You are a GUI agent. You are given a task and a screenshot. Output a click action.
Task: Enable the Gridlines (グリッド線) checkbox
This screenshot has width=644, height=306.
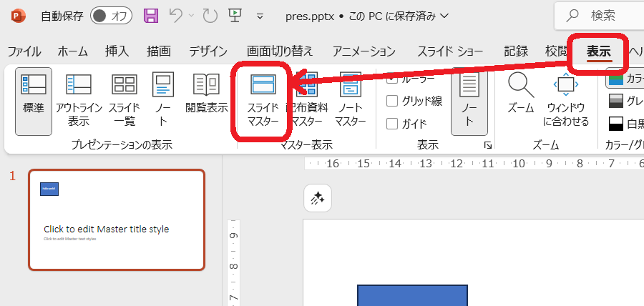pos(392,101)
